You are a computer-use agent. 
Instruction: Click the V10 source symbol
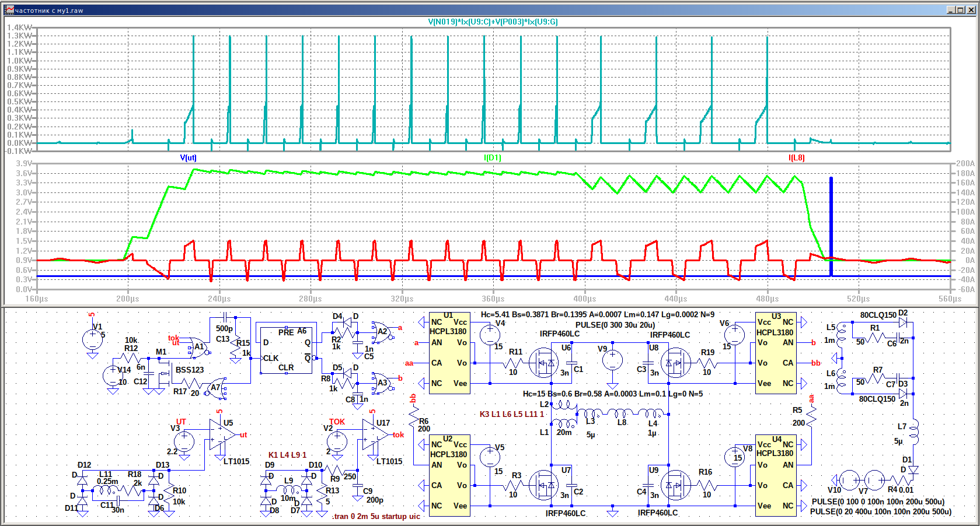849,481
